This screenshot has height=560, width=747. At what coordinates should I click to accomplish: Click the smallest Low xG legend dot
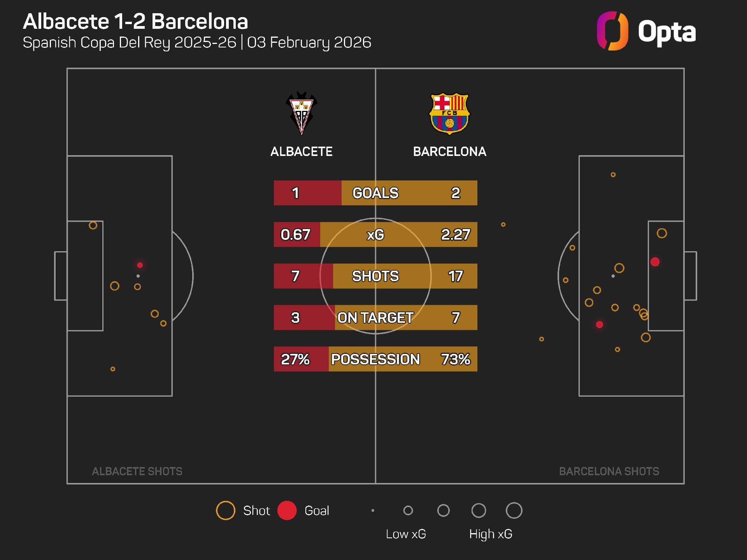coord(373,511)
